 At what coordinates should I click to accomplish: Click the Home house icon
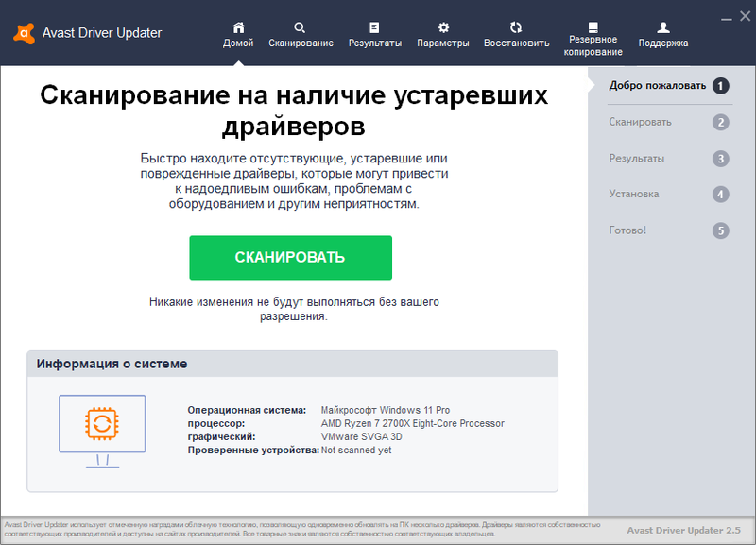click(x=238, y=27)
